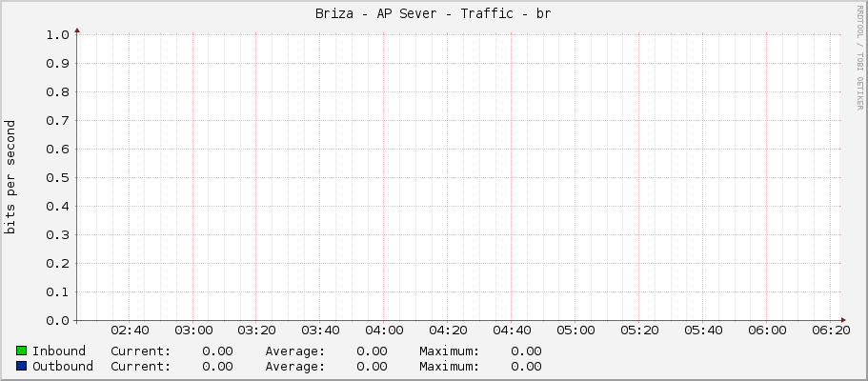This screenshot has width=868, height=381.
Task: Click the Outbound Current 0.00 value
Action: pos(217,367)
